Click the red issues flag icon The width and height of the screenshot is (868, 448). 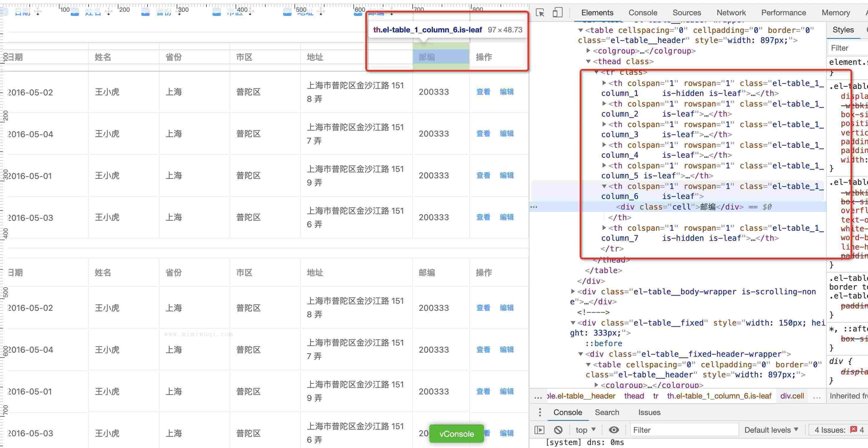854,429
